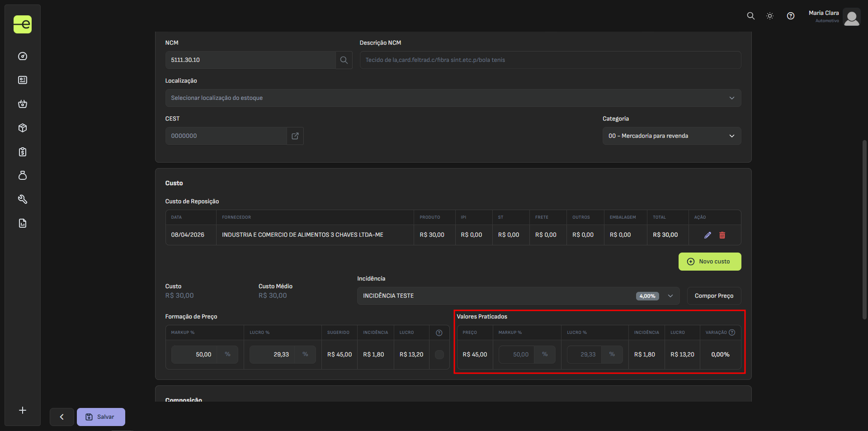Click the reports chart document icon
This screenshot has height=431, width=868.
click(x=23, y=223)
